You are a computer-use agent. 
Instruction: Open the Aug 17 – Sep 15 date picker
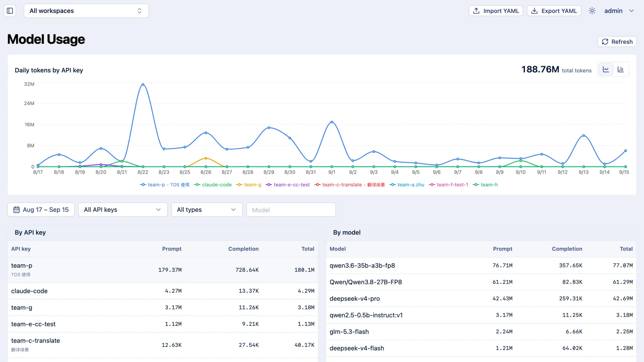coord(41,210)
